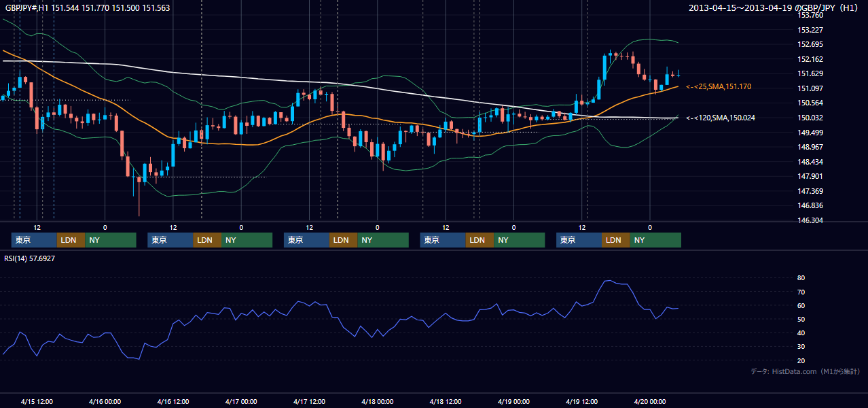
Task: Click price axis label 150.032
Action: point(811,118)
